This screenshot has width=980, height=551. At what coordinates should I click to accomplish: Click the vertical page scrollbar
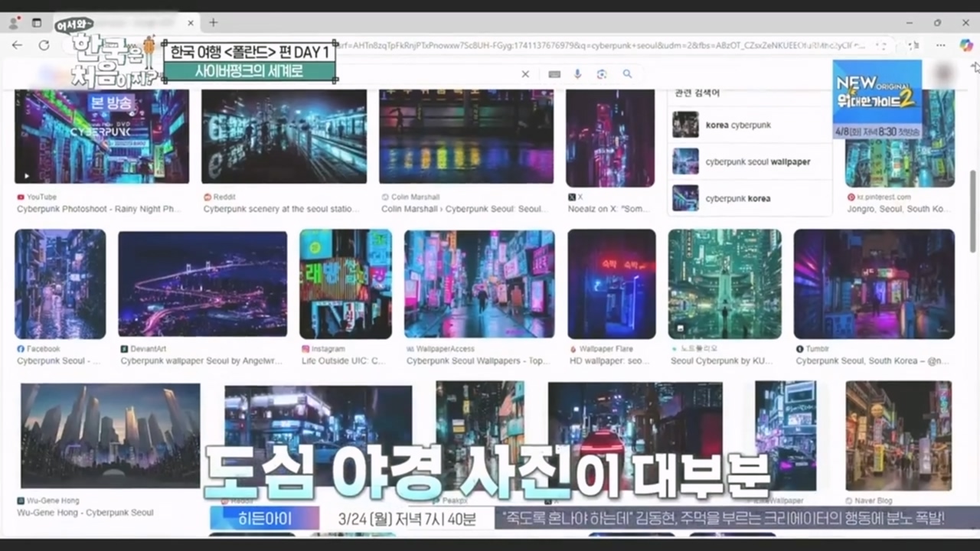[973, 210]
